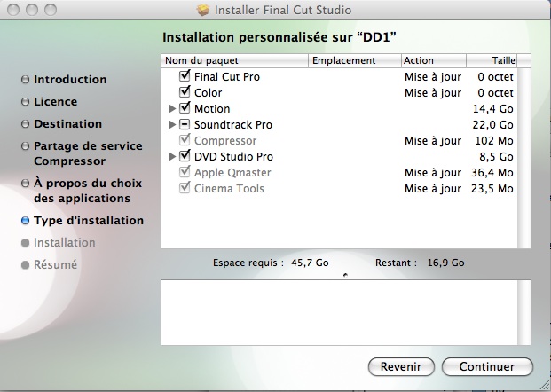
Task: Click the Installation personnalisée sur DD1 heading
Action: pyautogui.click(x=279, y=37)
